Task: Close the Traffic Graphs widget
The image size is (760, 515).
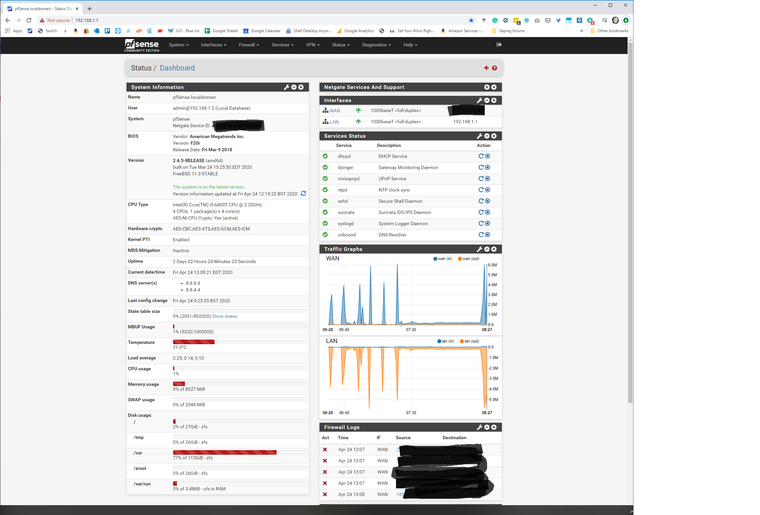Action: point(494,249)
